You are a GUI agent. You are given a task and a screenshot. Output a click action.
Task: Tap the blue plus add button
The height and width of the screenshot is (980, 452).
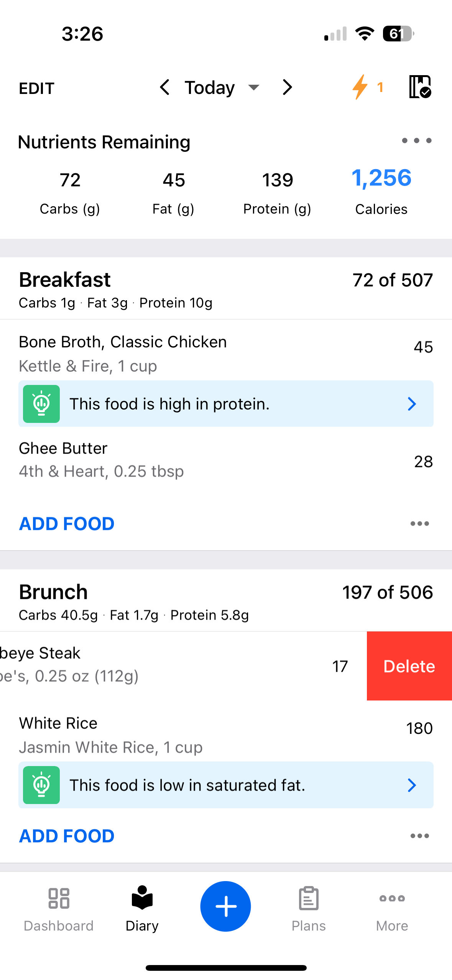tap(225, 906)
